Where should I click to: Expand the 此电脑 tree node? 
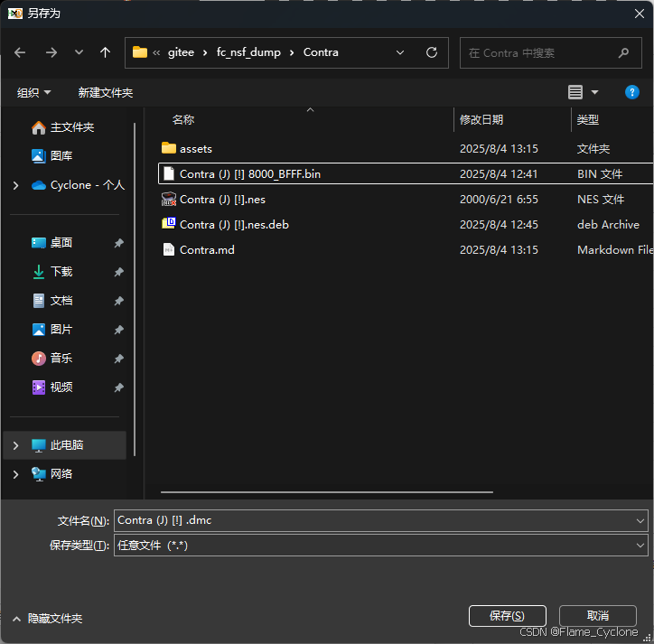click(x=16, y=446)
